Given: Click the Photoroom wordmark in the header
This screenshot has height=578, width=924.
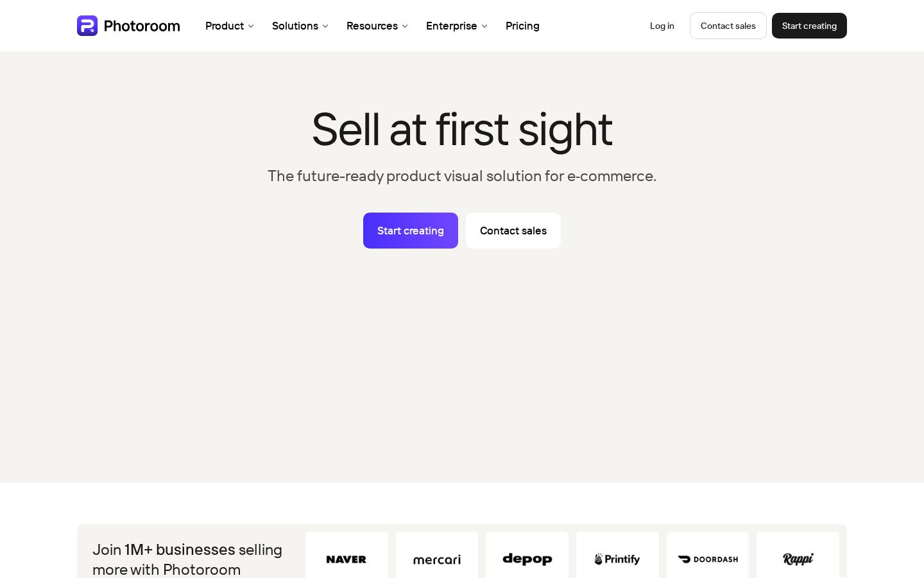Looking at the screenshot, I should pyautogui.click(x=142, y=26).
